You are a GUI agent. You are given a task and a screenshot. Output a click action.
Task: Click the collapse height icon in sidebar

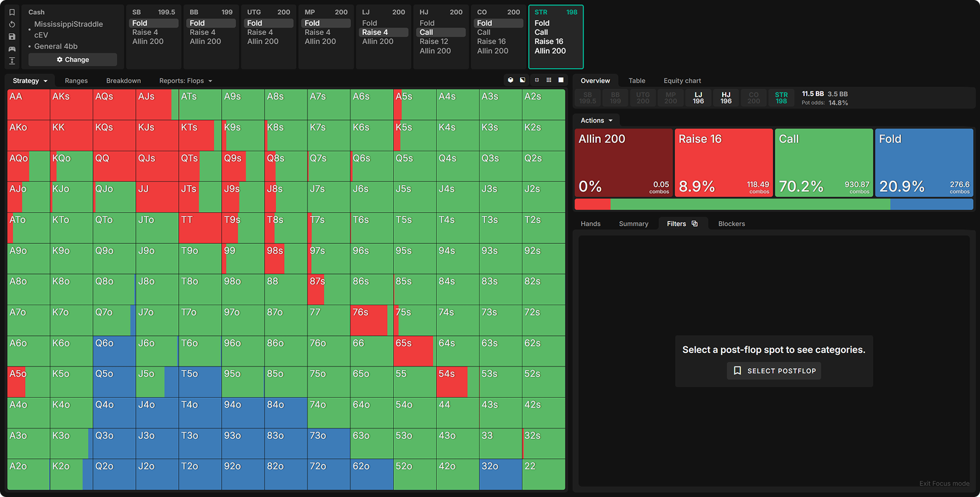pyautogui.click(x=12, y=61)
